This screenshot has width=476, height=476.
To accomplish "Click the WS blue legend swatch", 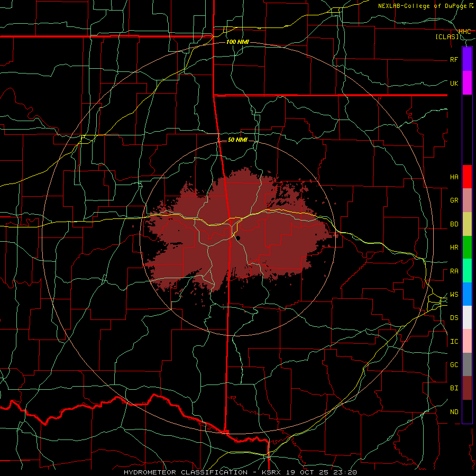I will (x=467, y=294).
